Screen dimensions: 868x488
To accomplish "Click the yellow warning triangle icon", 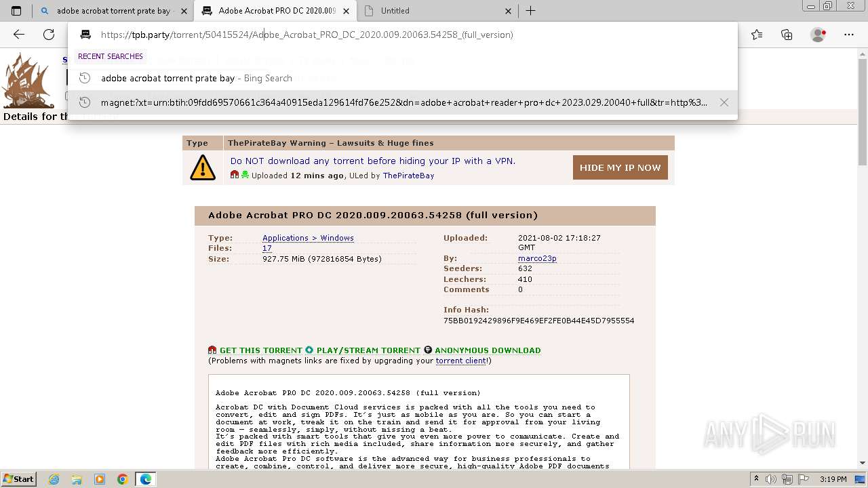I will (x=203, y=167).
